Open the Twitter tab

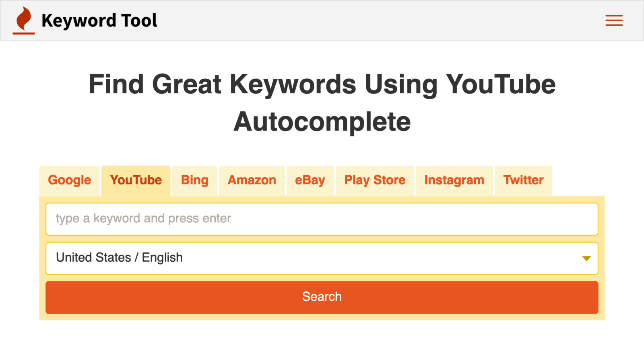pyautogui.click(x=523, y=180)
